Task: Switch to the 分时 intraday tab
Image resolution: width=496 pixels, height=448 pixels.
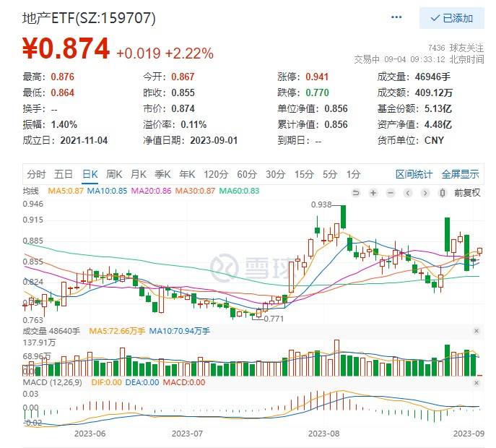Action: pos(36,174)
